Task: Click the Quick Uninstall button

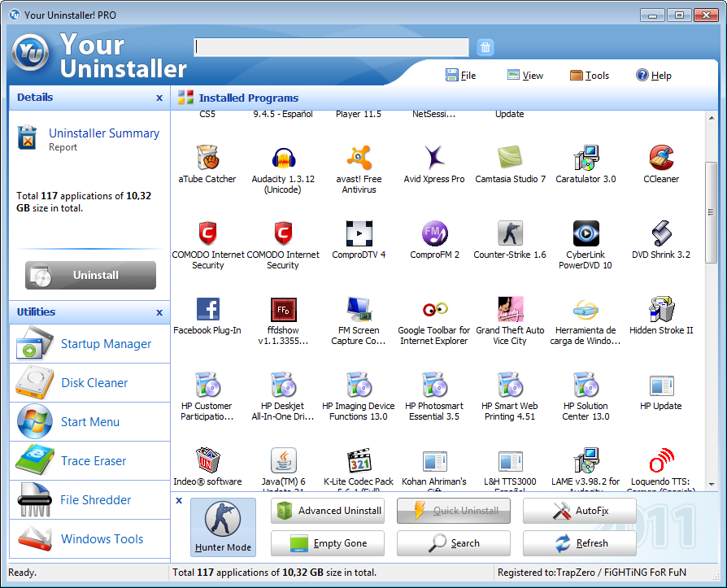Action: tap(454, 511)
